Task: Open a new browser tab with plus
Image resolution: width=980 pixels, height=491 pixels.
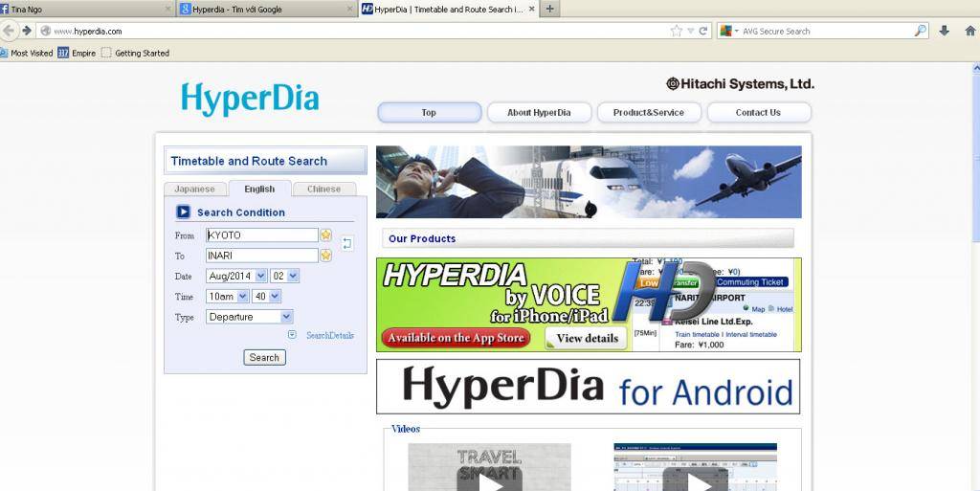Action: pos(550,9)
